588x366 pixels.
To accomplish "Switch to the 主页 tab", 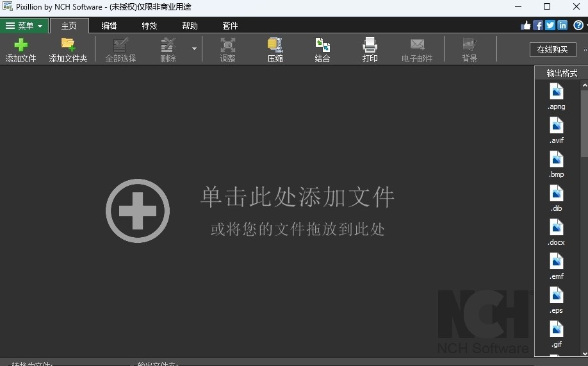I will [x=69, y=26].
